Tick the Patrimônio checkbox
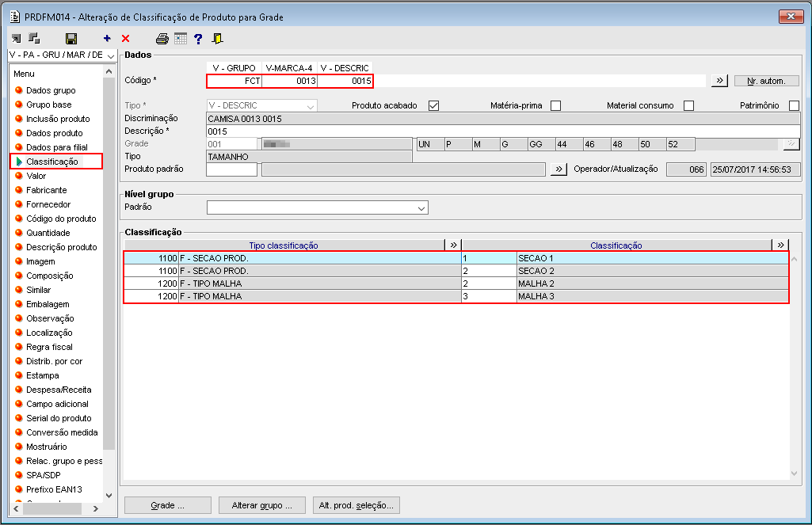 point(794,105)
